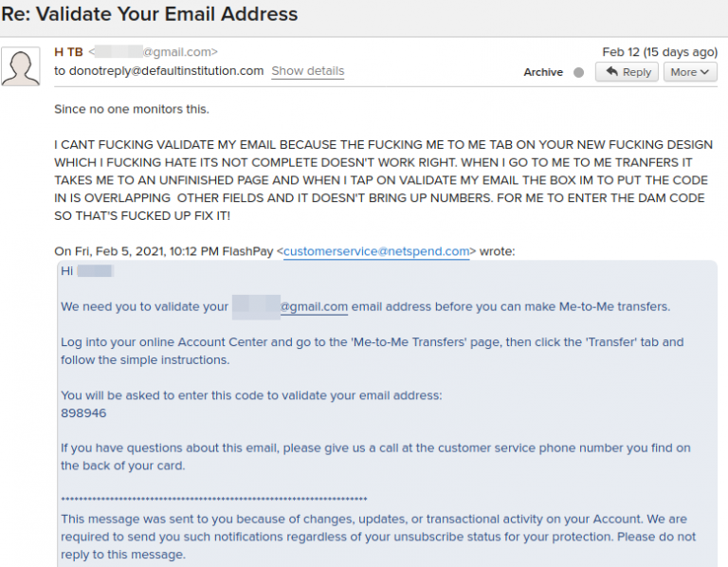The height and width of the screenshot is (567, 728).
Task: Open the customerservice@netspend.com link
Action: point(376,251)
